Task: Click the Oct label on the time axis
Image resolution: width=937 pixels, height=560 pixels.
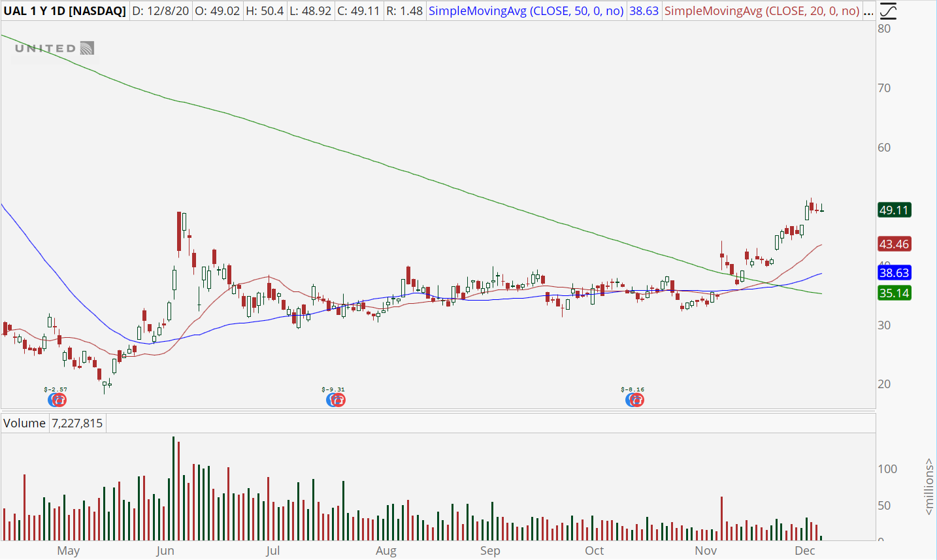Action: [x=595, y=551]
